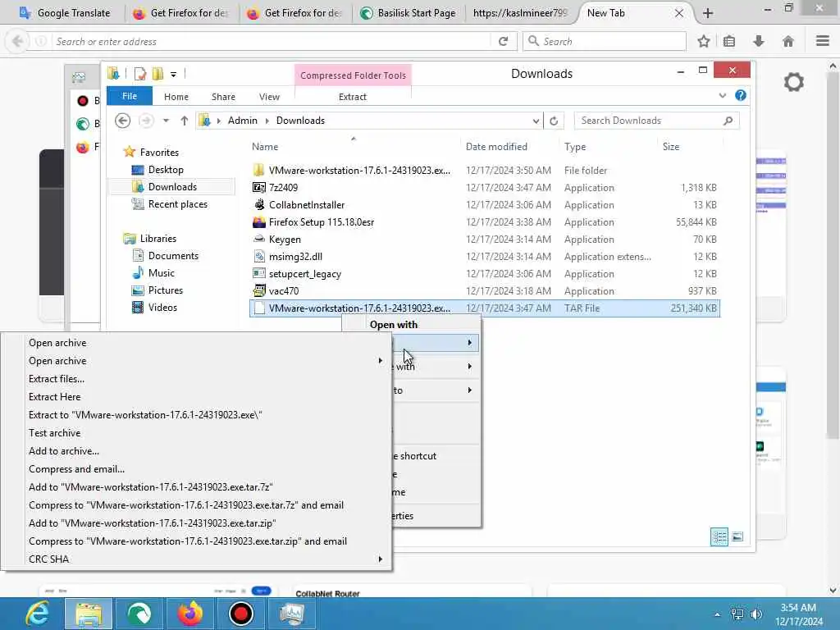Select the Keygen file row
Image resolution: width=840 pixels, height=630 pixels.
click(484, 240)
